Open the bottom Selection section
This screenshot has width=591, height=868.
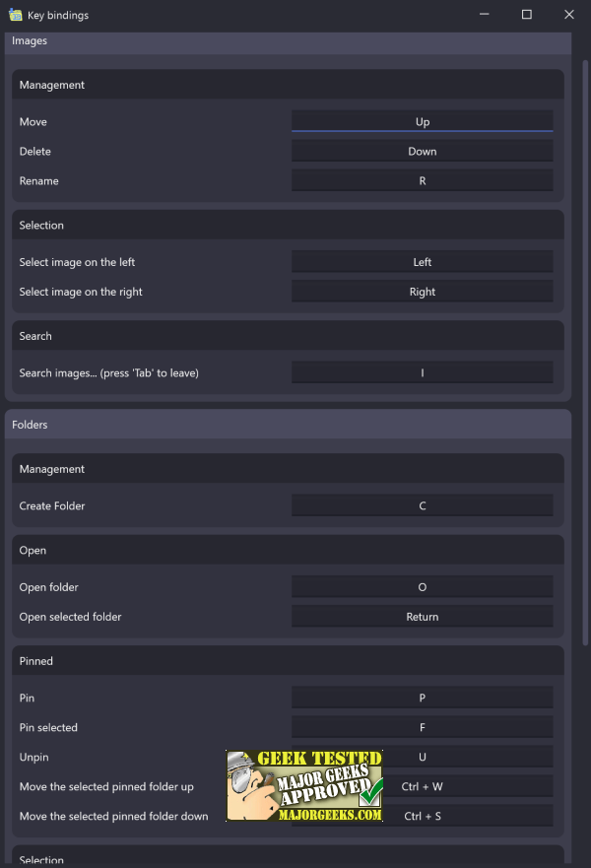point(41,858)
